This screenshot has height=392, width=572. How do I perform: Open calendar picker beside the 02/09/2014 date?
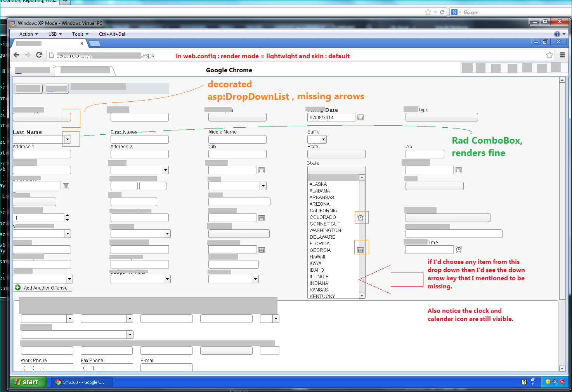click(x=361, y=118)
